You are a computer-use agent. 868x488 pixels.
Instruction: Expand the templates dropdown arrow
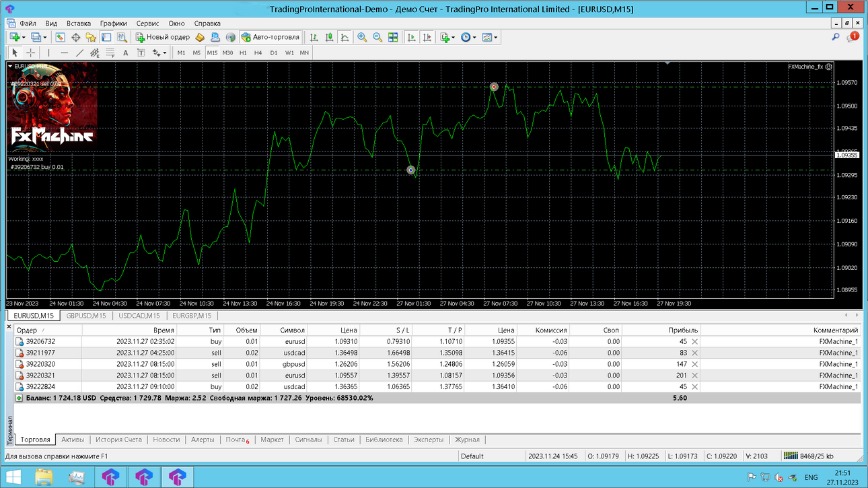pos(497,38)
